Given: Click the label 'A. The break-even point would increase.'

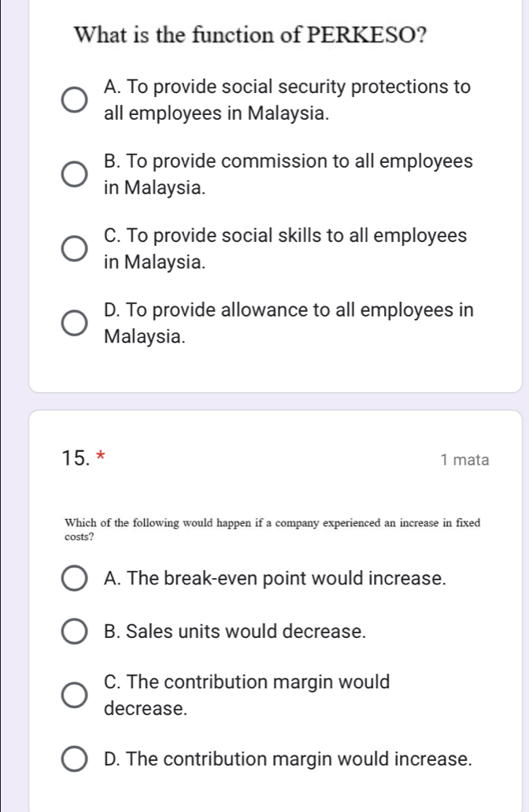Looking at the screenshot, I should [276, 579].
